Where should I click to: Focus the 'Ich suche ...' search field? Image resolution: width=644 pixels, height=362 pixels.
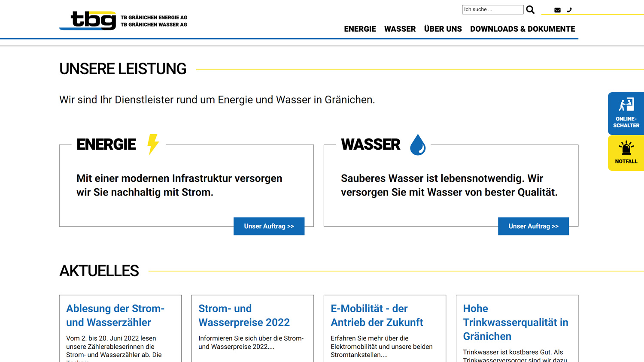coord(492,9)
